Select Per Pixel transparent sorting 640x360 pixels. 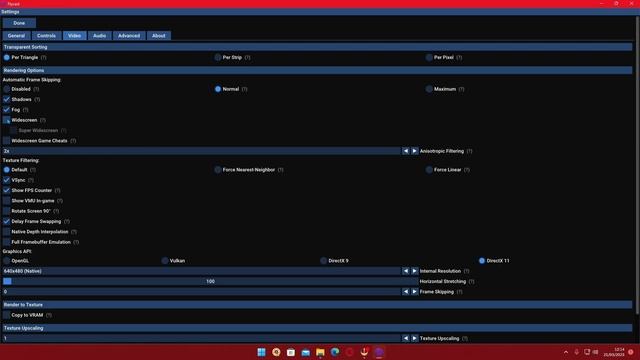[x=429, y=58]
